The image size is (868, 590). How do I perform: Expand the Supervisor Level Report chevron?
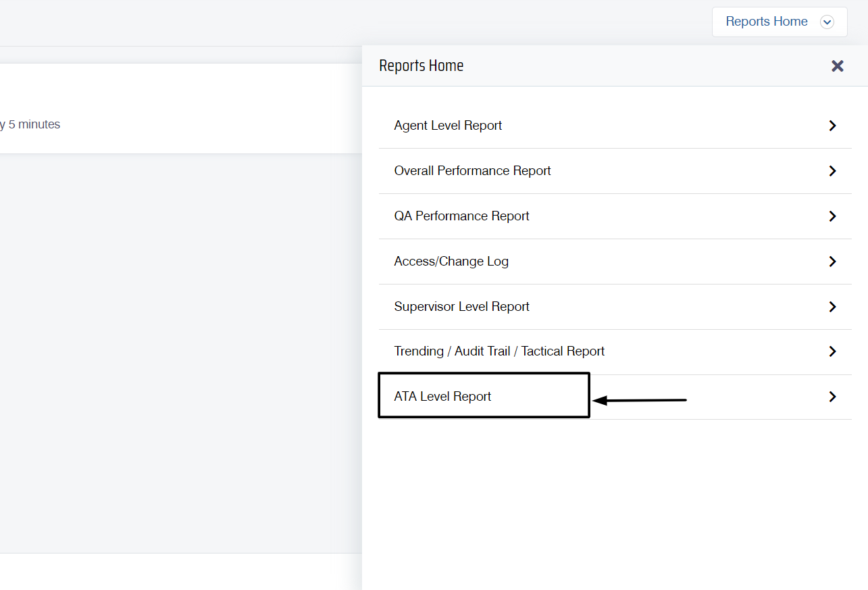832,307
